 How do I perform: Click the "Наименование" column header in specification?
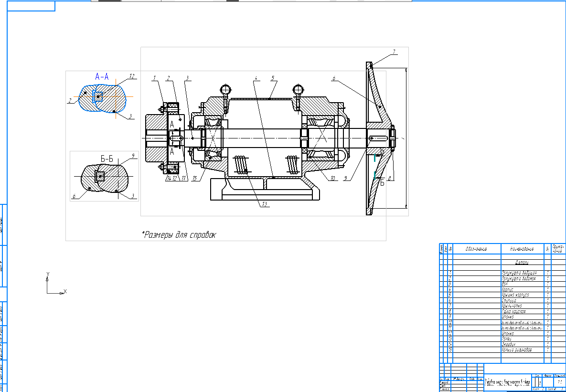click(x=521, y=249)
